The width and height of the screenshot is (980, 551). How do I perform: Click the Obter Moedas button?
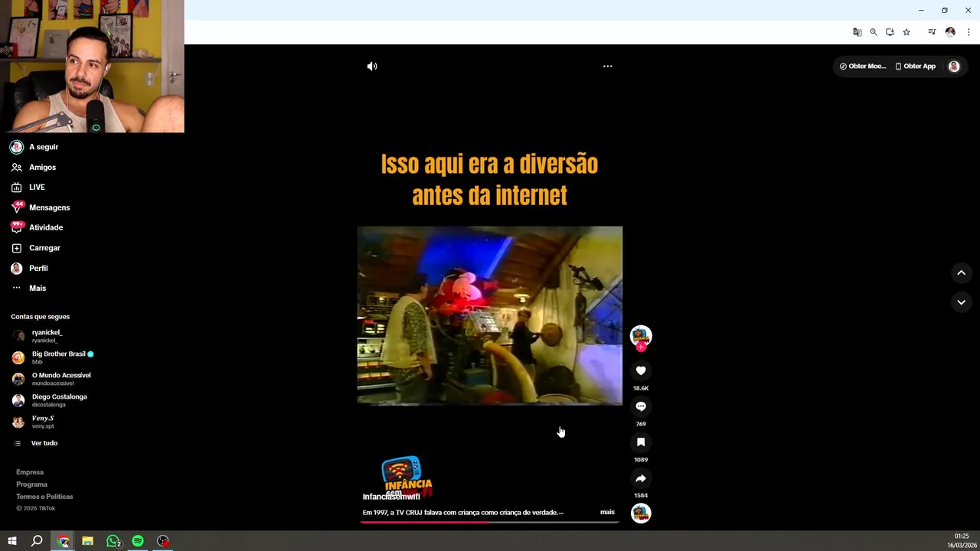(862, 67)
